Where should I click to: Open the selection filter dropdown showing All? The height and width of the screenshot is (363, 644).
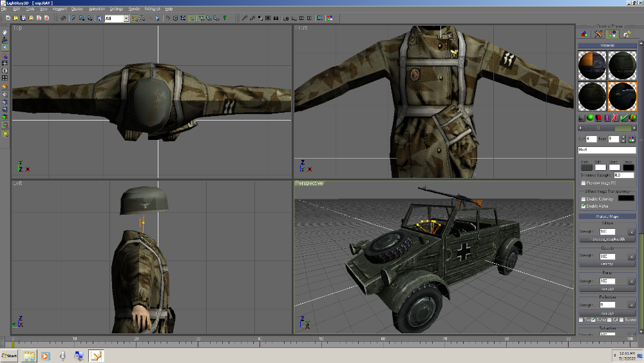click(117, 18)
